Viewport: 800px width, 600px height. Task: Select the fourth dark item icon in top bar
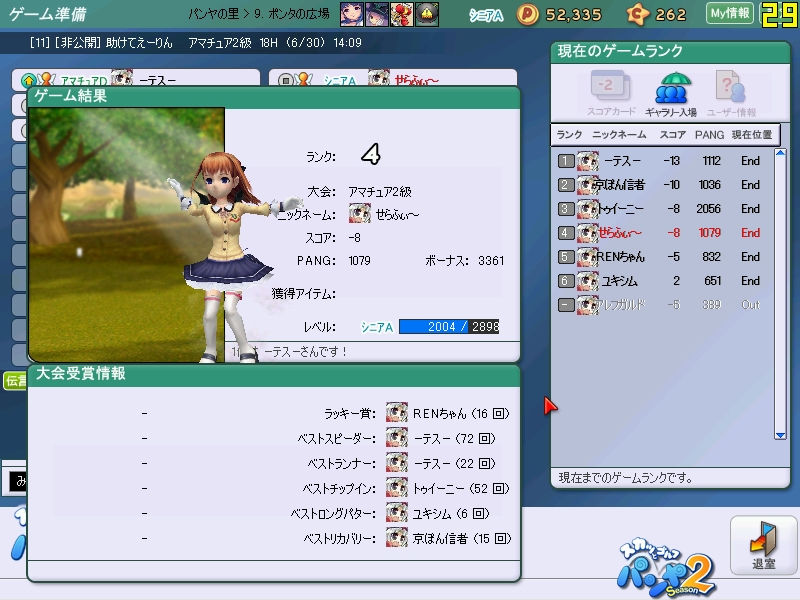click(x=427, y=14)
